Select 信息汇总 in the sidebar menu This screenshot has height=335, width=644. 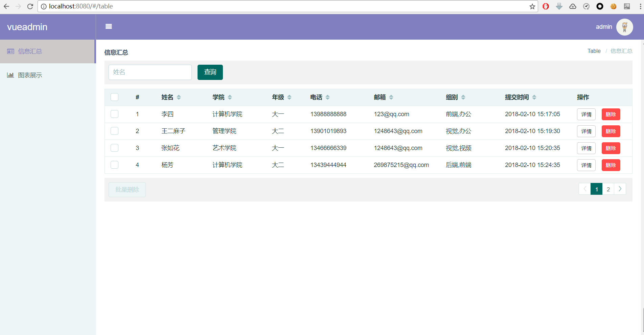click(x=47, y=51)
